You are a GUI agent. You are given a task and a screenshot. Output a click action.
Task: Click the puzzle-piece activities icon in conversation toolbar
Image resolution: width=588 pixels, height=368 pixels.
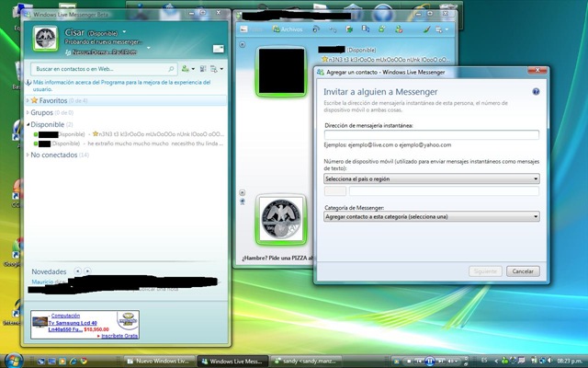pyautogui.click(x=349, y=29)
